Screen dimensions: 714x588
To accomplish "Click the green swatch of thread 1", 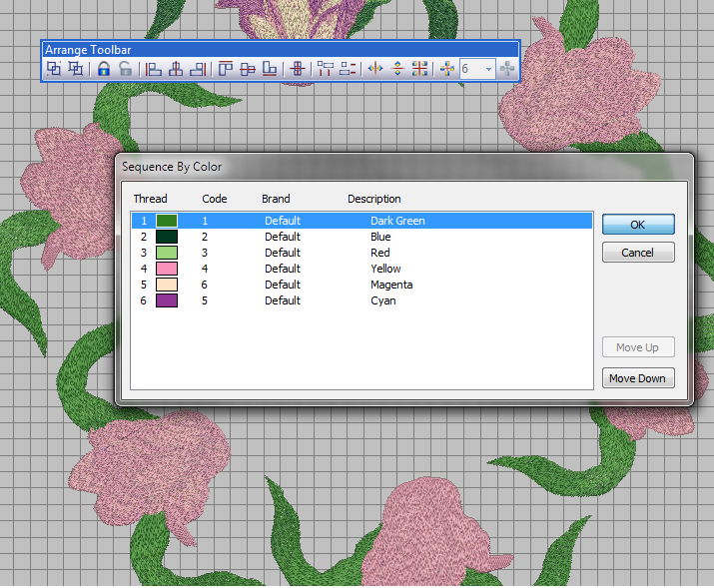I will coord(167,221).
